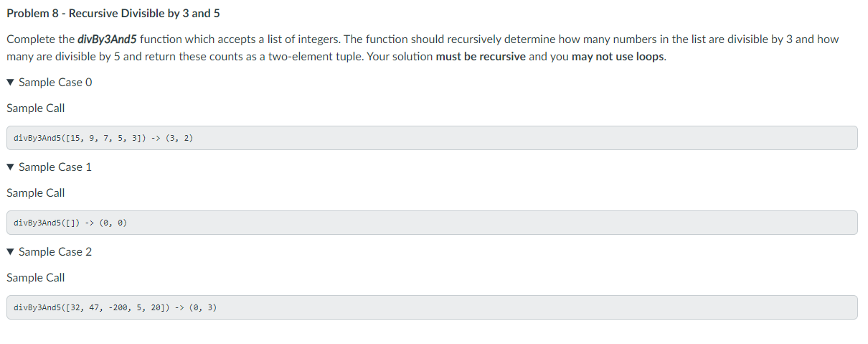This screenshot has height=344, width=868.
Task: Click the code block containing -200
Action: (x=432, y=307)
